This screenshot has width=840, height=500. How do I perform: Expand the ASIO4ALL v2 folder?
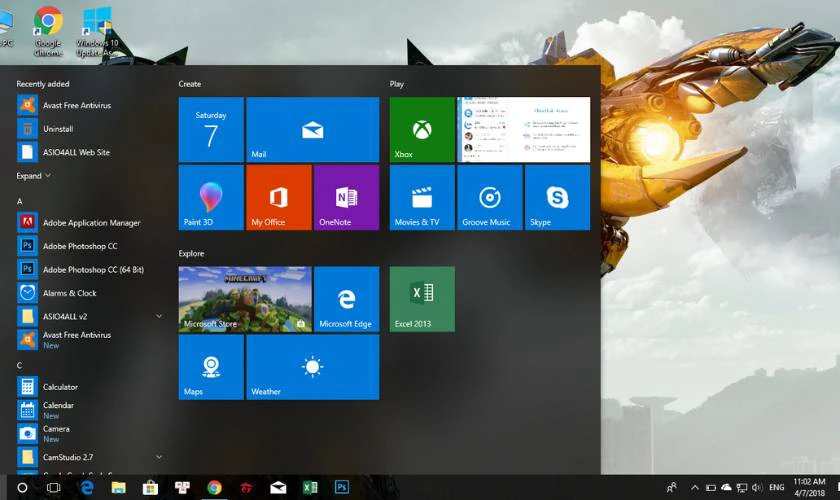[x=159, y=316]
